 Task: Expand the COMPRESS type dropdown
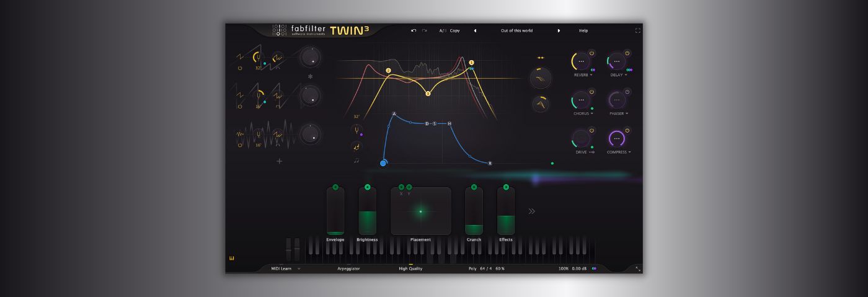click(629, 152)
